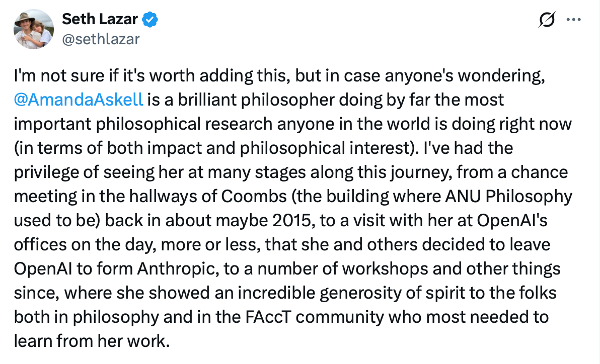
Task: Open the @sethlazar handle link
Action: (x=100, y=39)
